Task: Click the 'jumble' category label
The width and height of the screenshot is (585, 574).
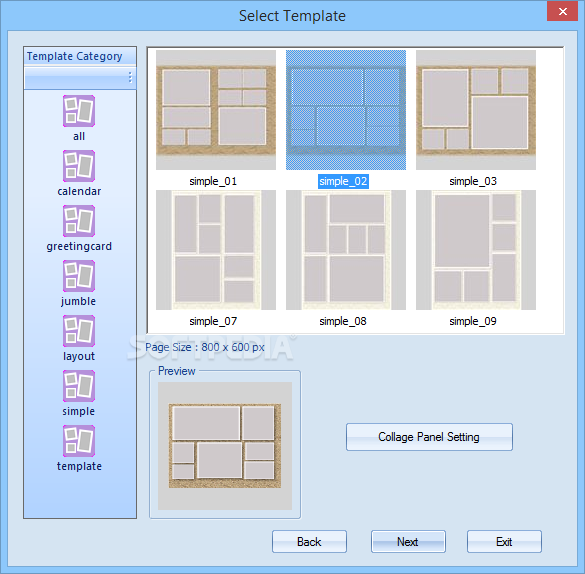Action: (x=78, y=301)
